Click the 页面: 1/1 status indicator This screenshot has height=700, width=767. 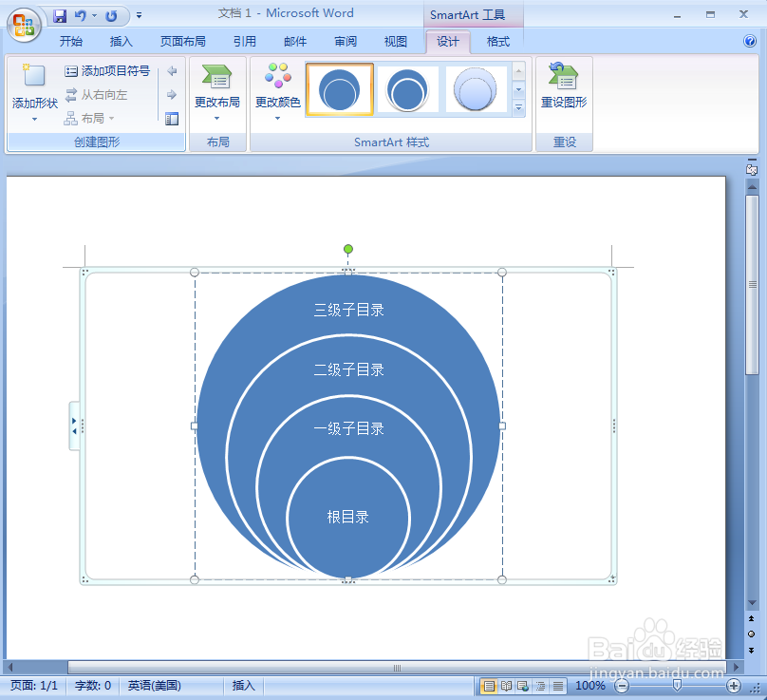coord(34,686)
